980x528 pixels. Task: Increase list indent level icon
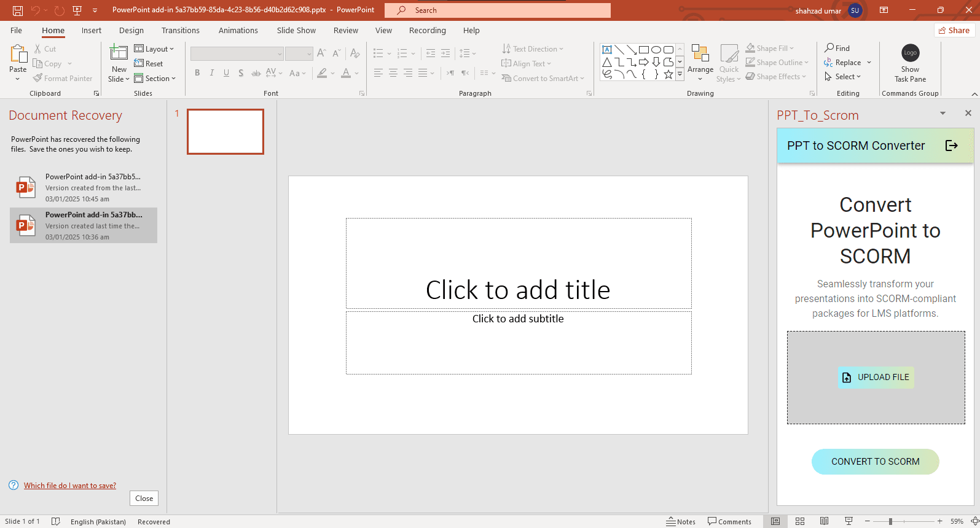(445, 53)
